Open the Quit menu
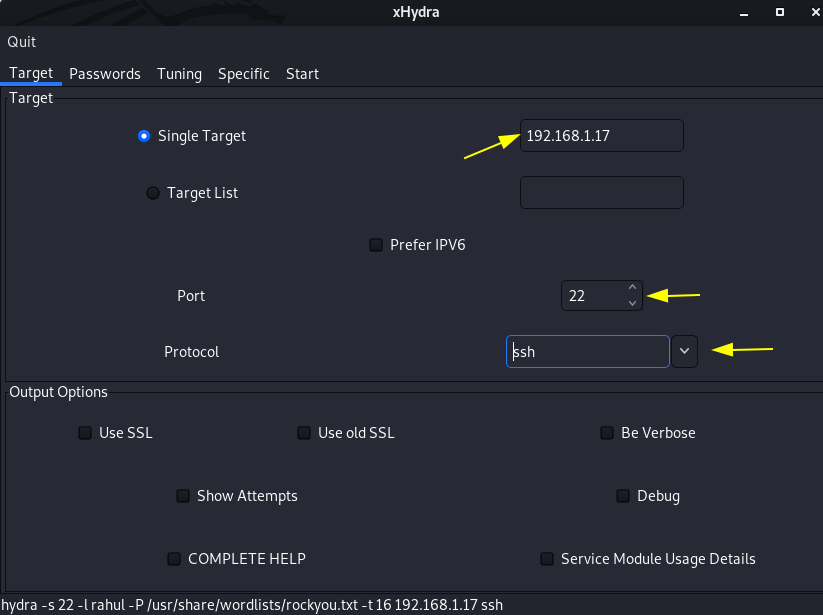823x615 pixels. click(22, 42)
